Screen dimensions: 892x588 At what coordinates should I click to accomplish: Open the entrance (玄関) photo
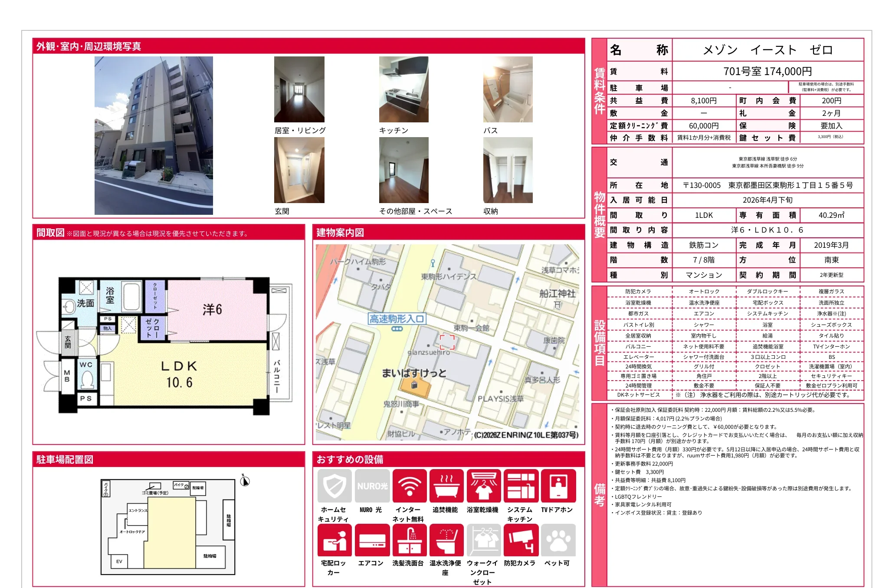[299, 170]
